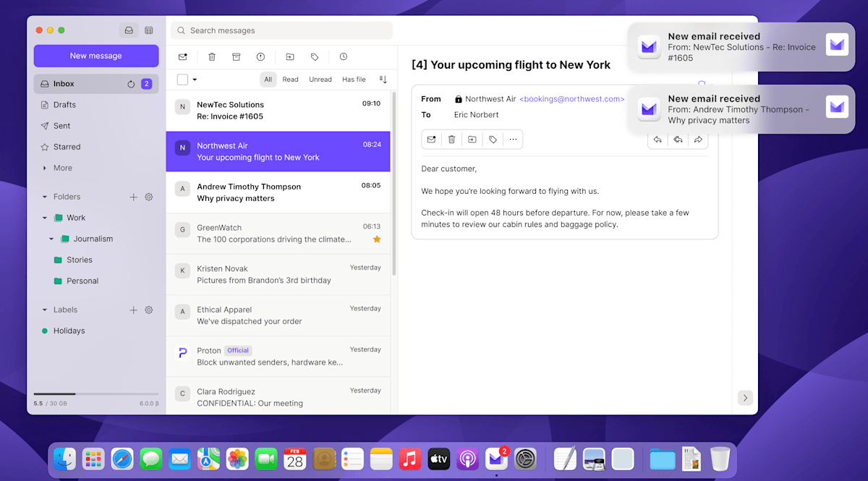Click the sort order toggle icon
This screenshot has width=868, height=481.
383,80
